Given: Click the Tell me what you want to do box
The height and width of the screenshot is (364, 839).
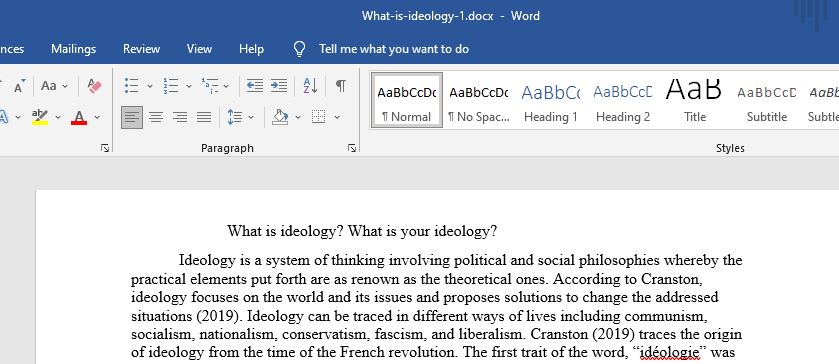Looking at the screenshot, I should 394,49.
